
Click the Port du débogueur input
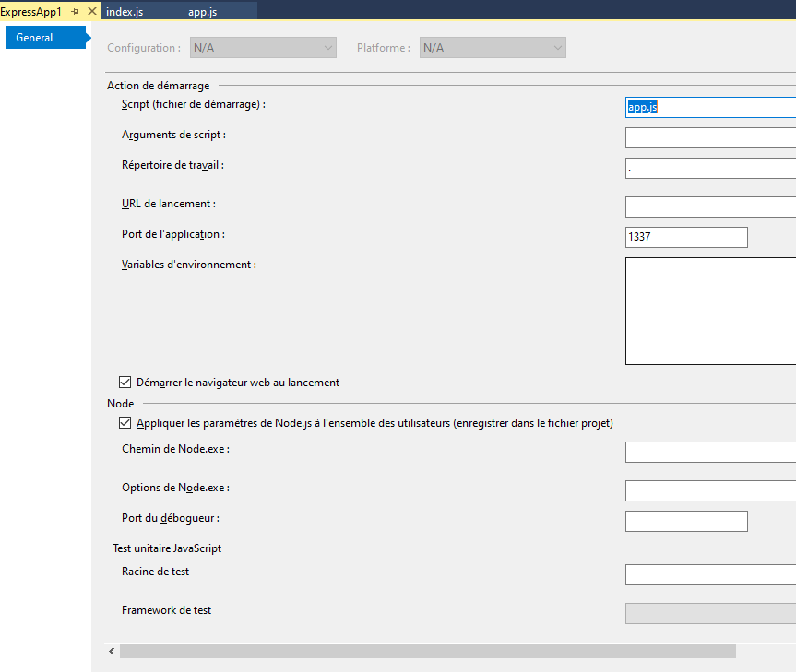click(685, 522)
